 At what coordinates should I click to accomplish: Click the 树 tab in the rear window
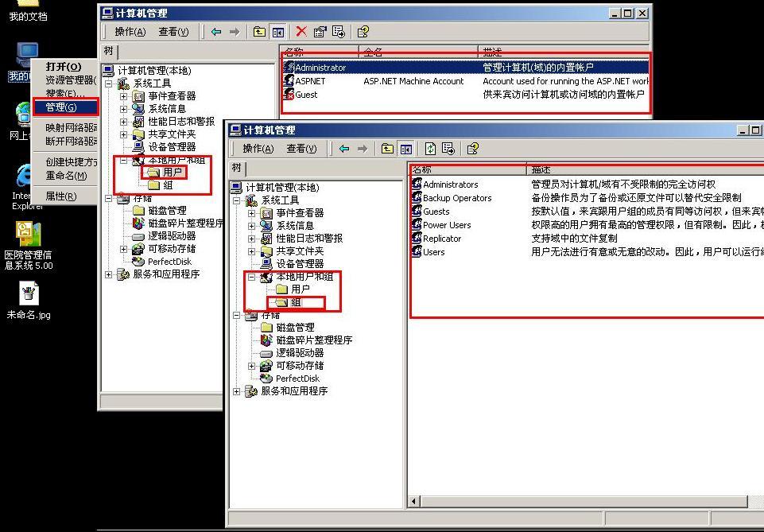tap(109, 51)
